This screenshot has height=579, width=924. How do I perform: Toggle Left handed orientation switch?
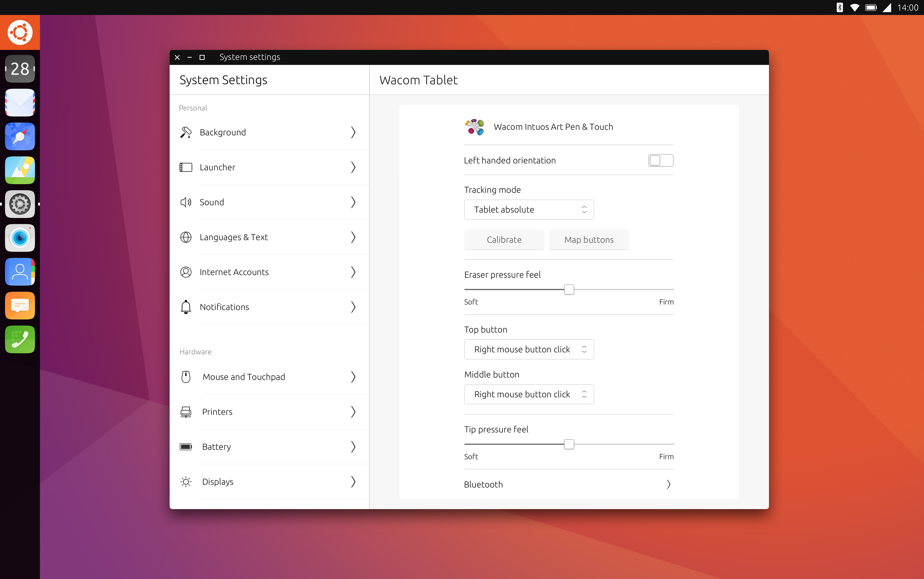tap(661, 160)
